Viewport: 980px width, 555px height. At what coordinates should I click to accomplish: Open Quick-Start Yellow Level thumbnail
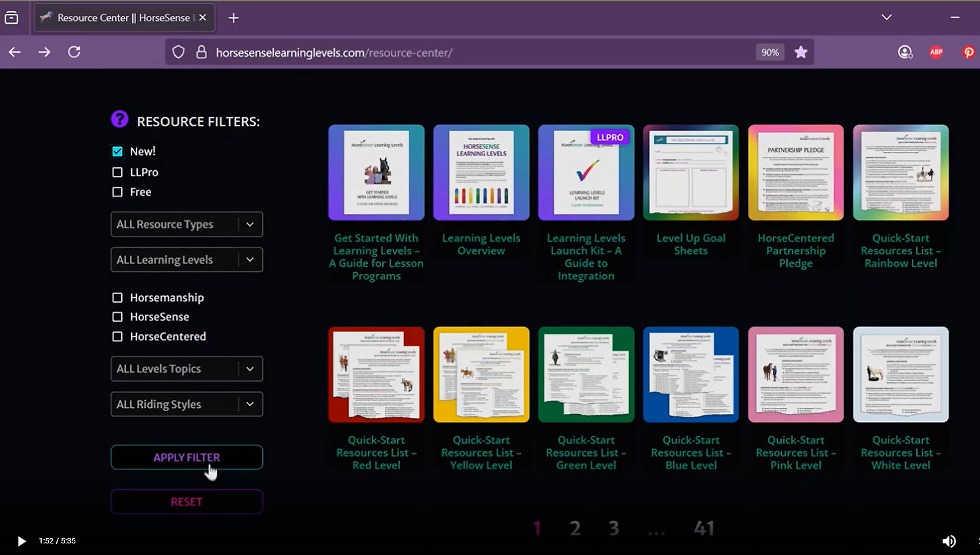click(481, 375)
